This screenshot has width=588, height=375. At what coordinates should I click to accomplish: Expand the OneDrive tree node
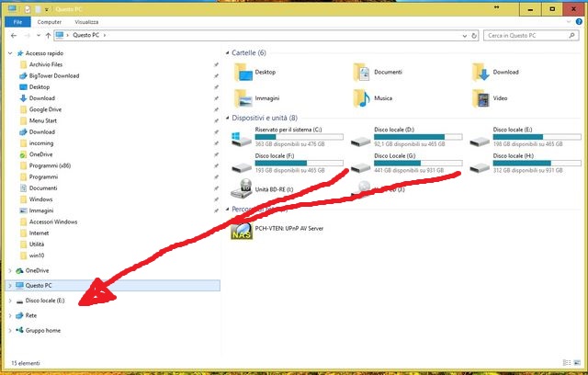point(10,270)
